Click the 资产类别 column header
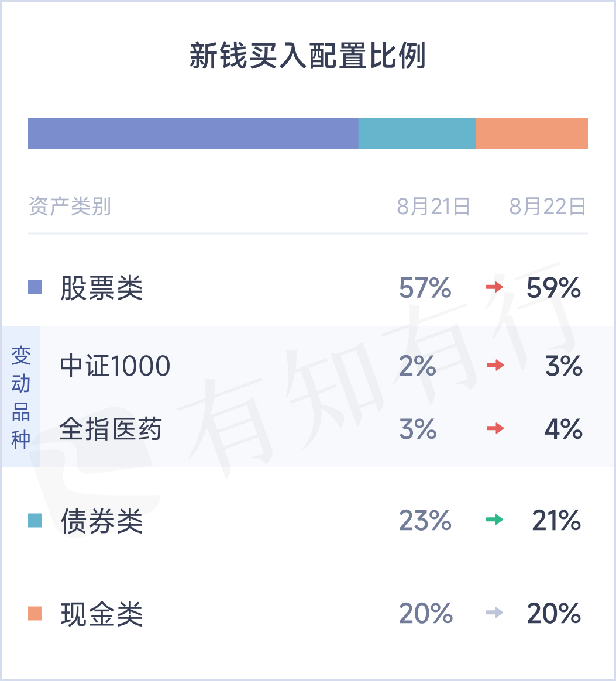Screen dimensions: 616x681 click(x=70, y=207)
